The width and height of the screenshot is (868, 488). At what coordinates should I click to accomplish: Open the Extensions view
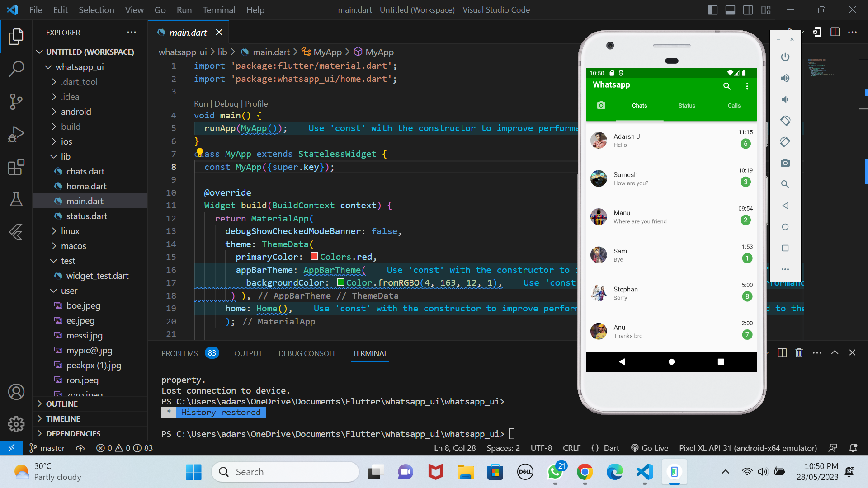click(16, 167)
